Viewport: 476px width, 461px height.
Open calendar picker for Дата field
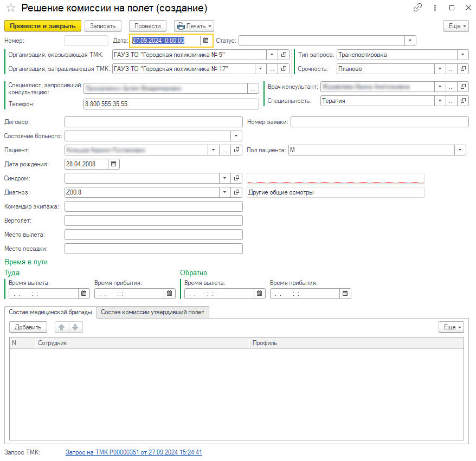(x=205, y=40)
